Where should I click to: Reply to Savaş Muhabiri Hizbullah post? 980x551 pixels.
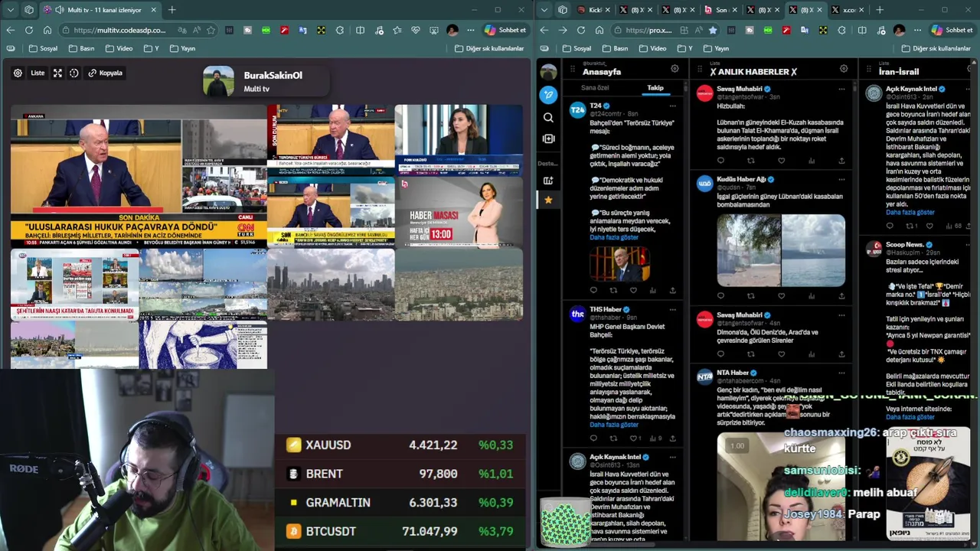coord(720,161)
